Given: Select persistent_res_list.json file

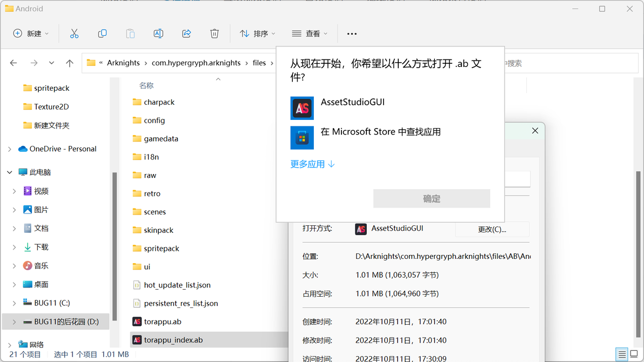Looking at the screenshot, I should [180, 303].
